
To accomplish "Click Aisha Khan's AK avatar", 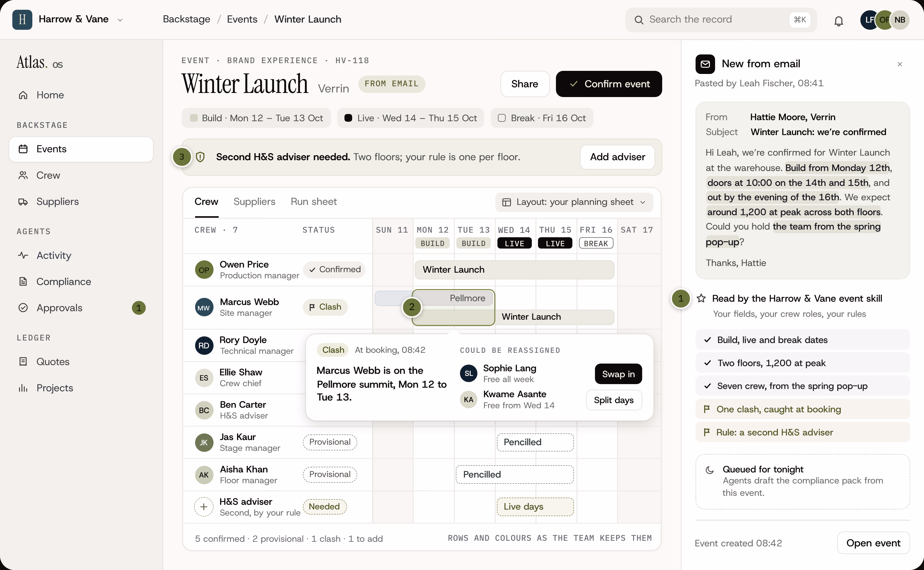I will tap(204, 475).
